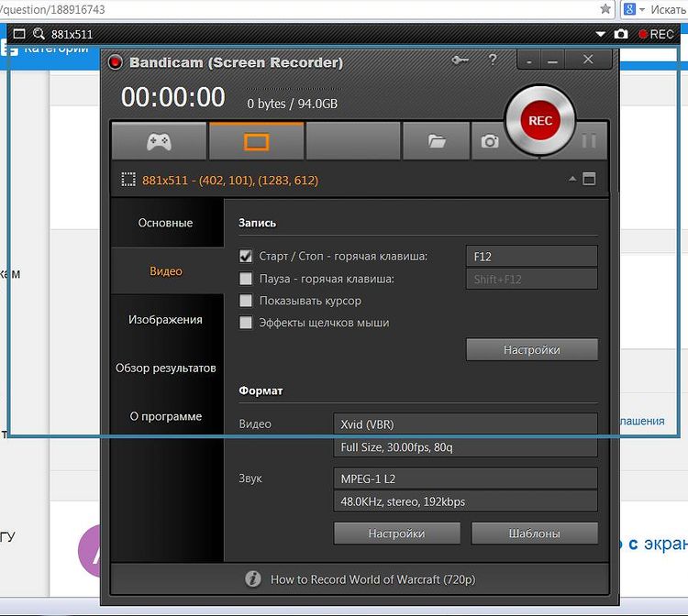Screen dimensions: 688x616
Task: Enable Эффекты щелчков мыши checkbox
Action: tap(246, 323)
